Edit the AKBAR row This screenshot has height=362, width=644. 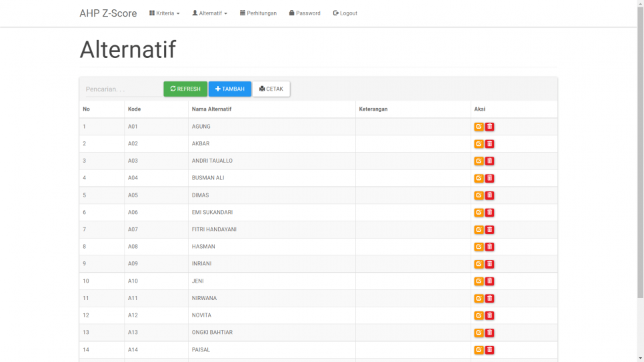[479, 144]
